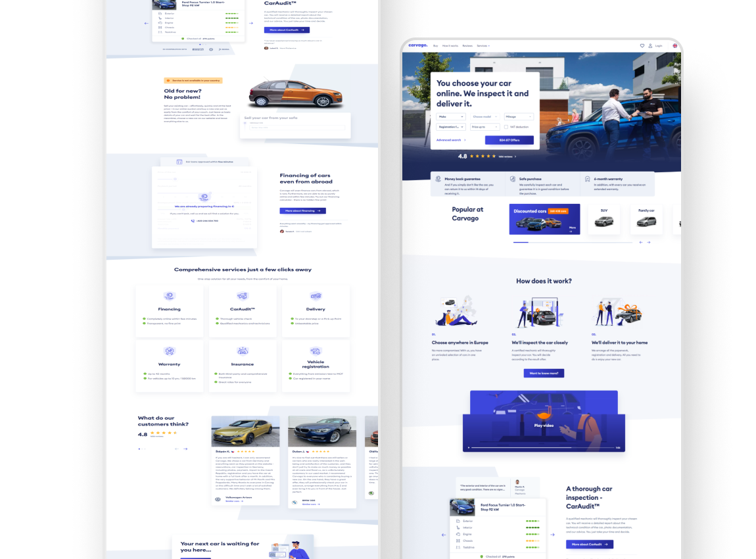756x559 pixels.
Task: Open the language selector flag icon
Action: pos(674,46)
